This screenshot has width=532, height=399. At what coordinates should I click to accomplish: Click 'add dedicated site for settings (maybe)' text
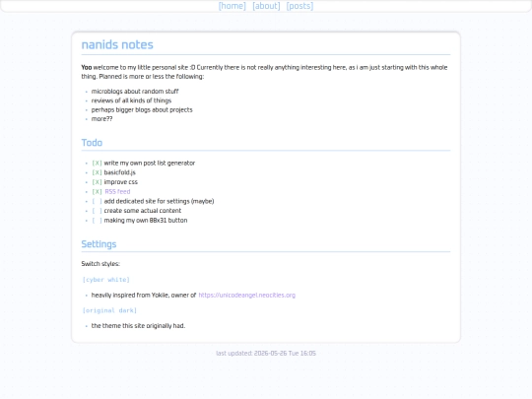pyautogui.click(x=160, y=201)
